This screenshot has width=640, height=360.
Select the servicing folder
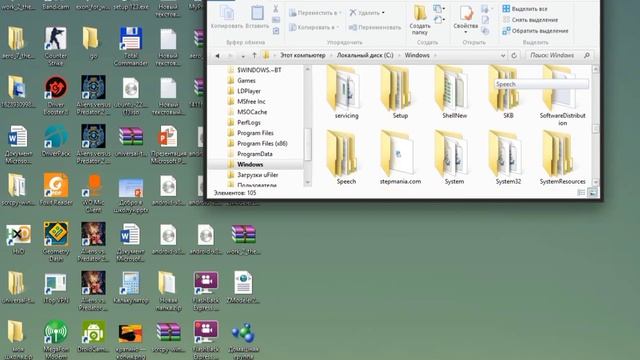[x=347, y=93]
